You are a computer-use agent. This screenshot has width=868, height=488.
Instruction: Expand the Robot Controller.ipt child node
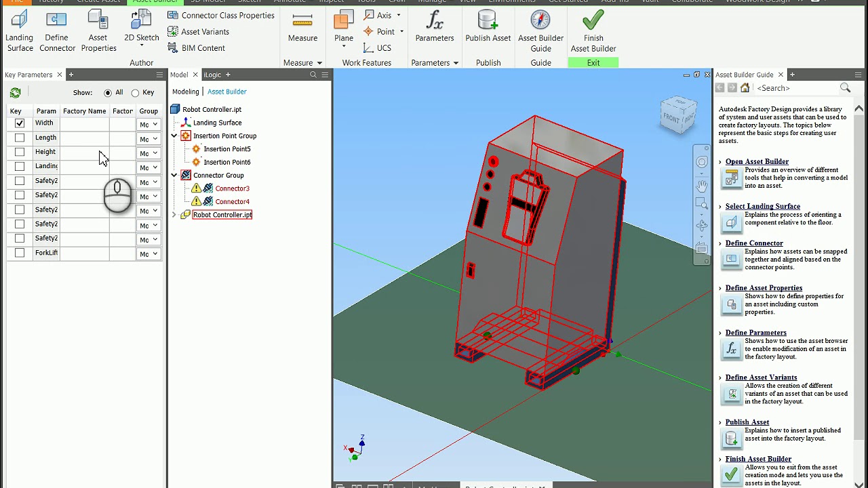pos(174,215)
